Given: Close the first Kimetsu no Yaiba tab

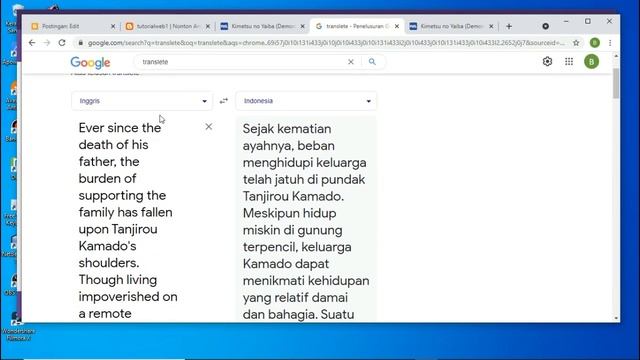Looking at the screenshot, I should pyautogui.click(x=302, y=26).
